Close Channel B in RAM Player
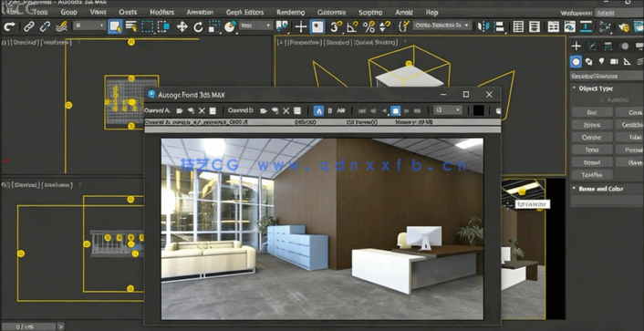Screen dimensions: 644x331 [286, 110]
